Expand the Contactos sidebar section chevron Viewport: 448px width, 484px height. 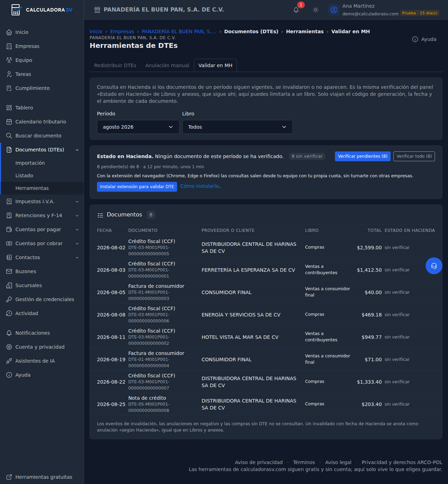[77, 258]
